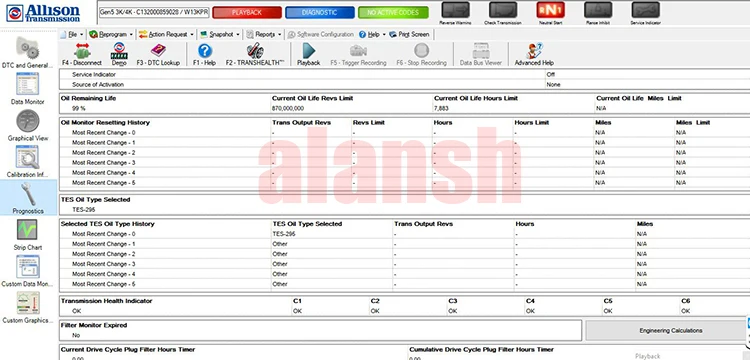Click the green NO ACTIVE CODES button

click(393, 12)
